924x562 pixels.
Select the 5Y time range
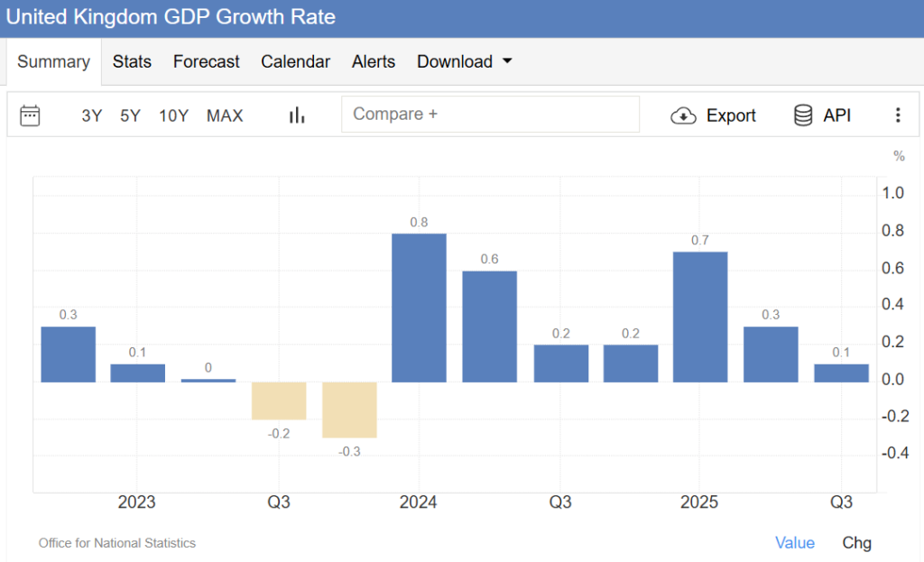point(131,115)
